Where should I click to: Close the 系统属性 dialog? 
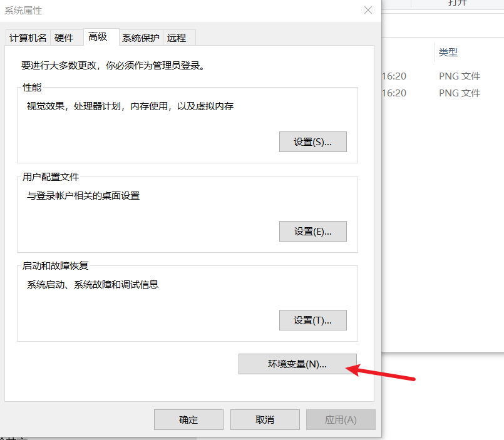[x=368, y=10]
